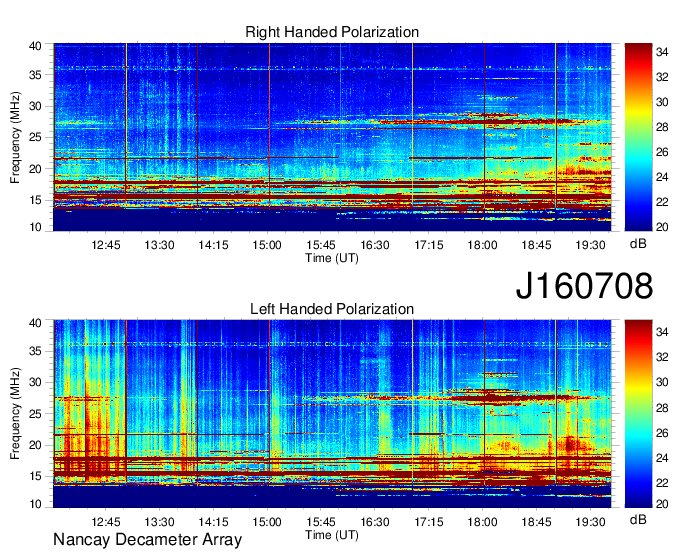Select the 16:30 tick under Right Handed plot

(x=375, y=245)
